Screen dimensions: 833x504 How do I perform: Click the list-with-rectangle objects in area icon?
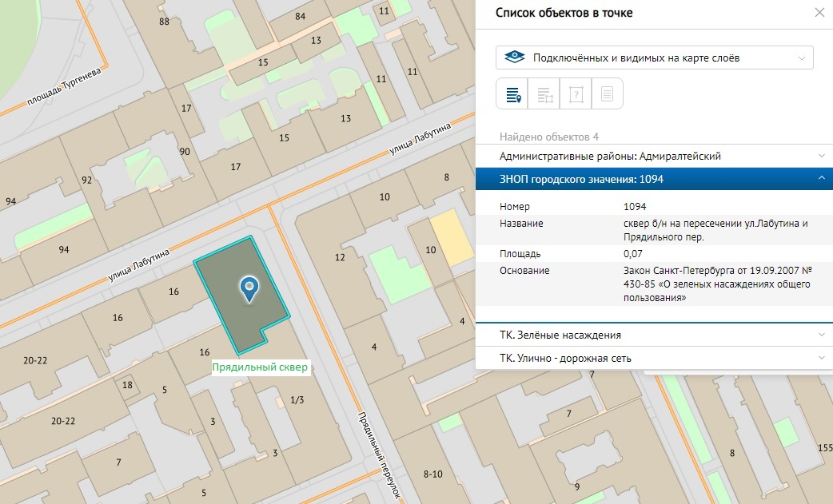pos(544,94)
